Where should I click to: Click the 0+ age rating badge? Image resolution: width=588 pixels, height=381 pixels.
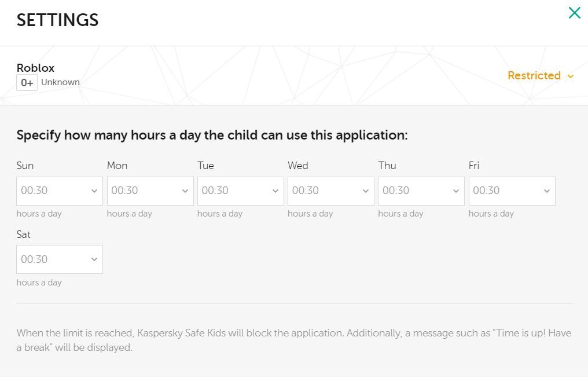click(27, 83)
